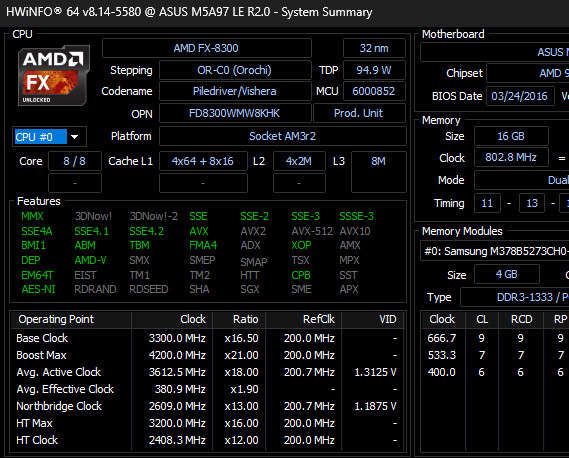Click the 400.0 memory clock row

click(495, 372)
